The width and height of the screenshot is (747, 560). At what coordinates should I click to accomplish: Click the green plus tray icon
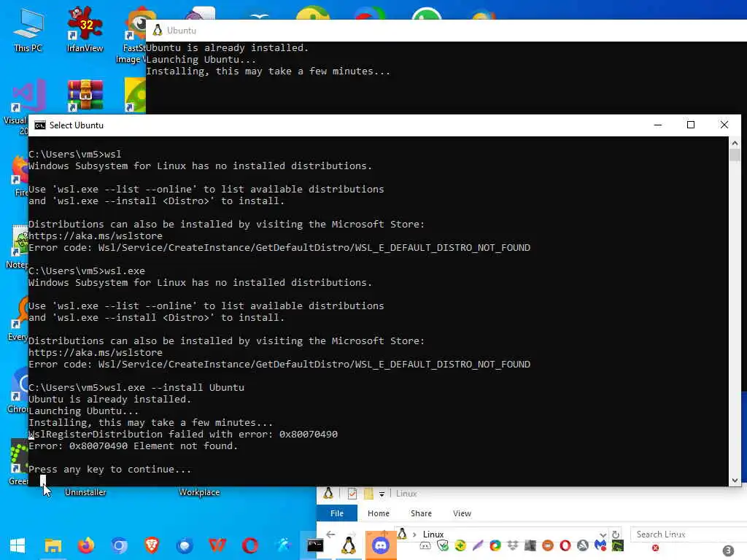pos(460,545)
